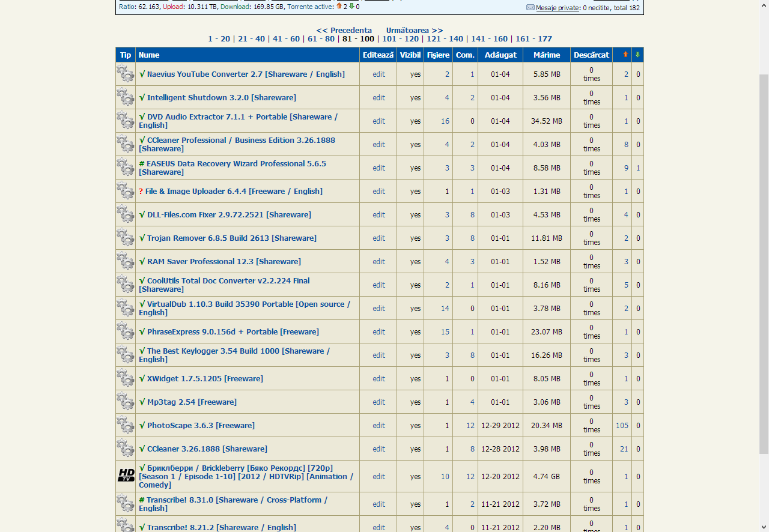Go to page range 61 - 80
The height and width of the screenshot is (532, 769).
click(321, 38)
